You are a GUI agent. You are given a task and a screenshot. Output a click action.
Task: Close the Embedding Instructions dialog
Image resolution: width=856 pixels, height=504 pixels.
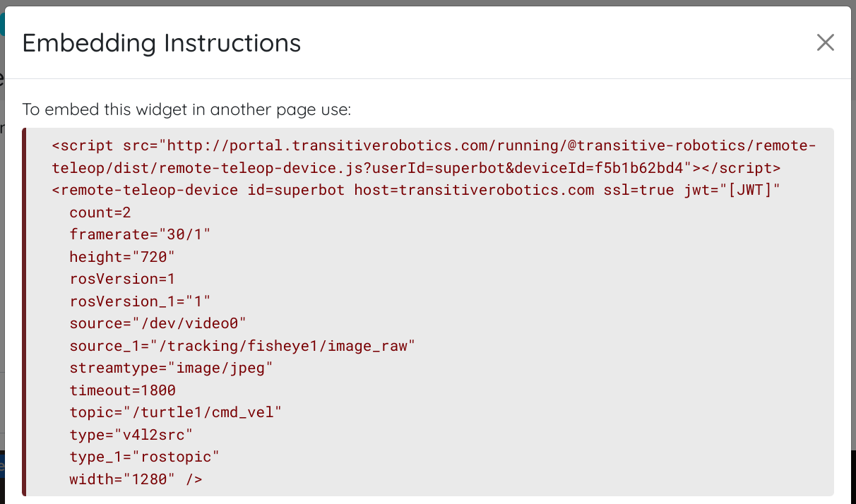[825, 42]
